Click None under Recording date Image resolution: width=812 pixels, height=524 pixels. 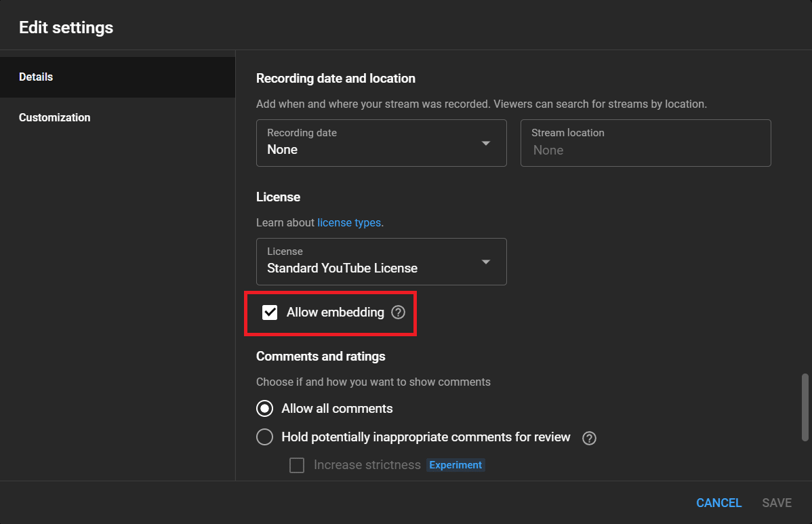click(282, 149)
